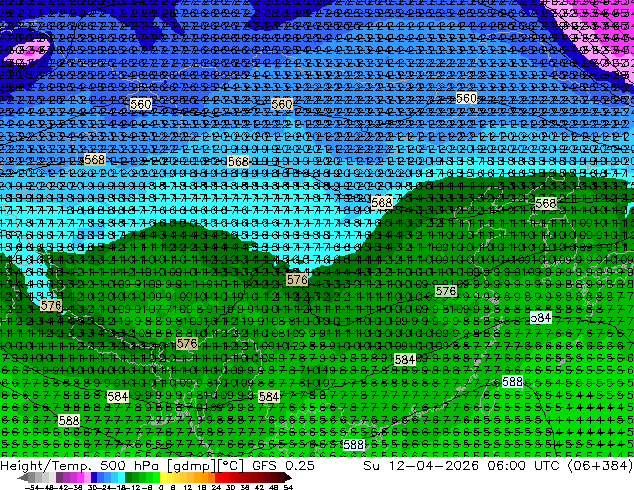Click the middle 560 contour label
This screenshot has width=634, height=490.
click(281, 104)
